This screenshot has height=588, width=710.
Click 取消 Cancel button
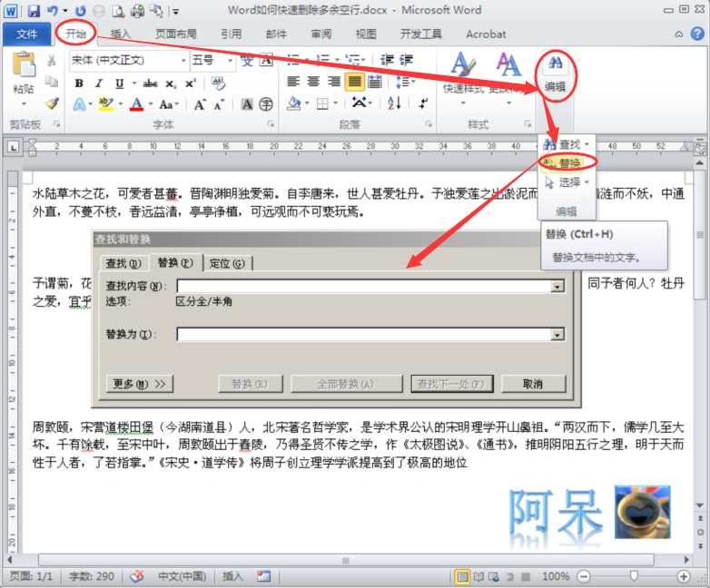click(x=533, y=384)
